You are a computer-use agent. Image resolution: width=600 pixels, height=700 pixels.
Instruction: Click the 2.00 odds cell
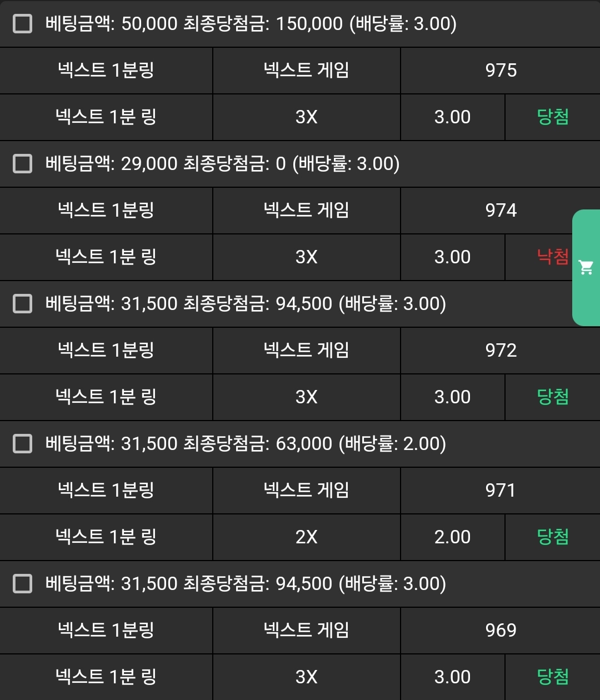452,537
